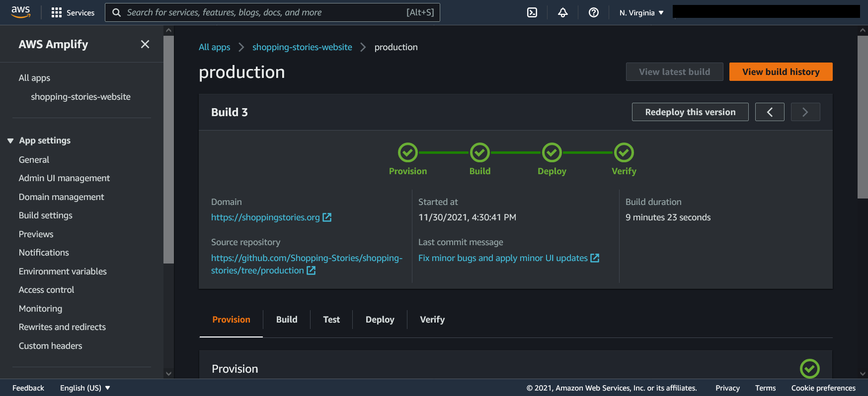Open Domain management settings
Viewport: 868px width, 396px height.
pos(61,197)
